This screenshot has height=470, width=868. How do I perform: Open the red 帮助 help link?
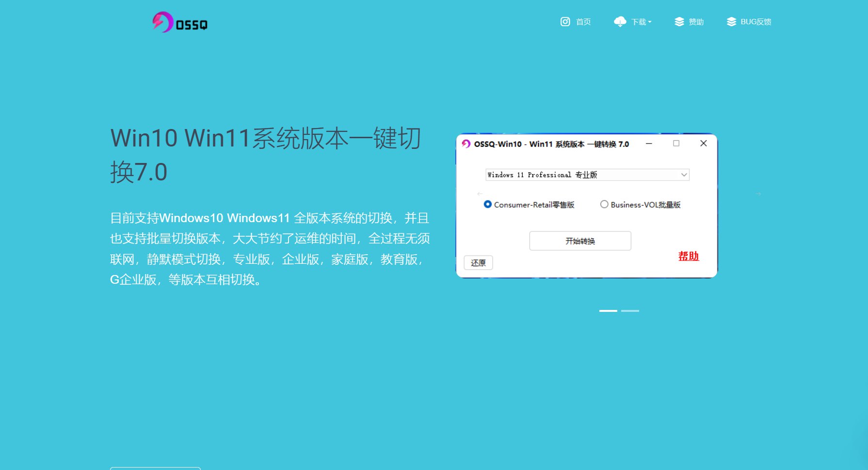(x=689, y=256)
